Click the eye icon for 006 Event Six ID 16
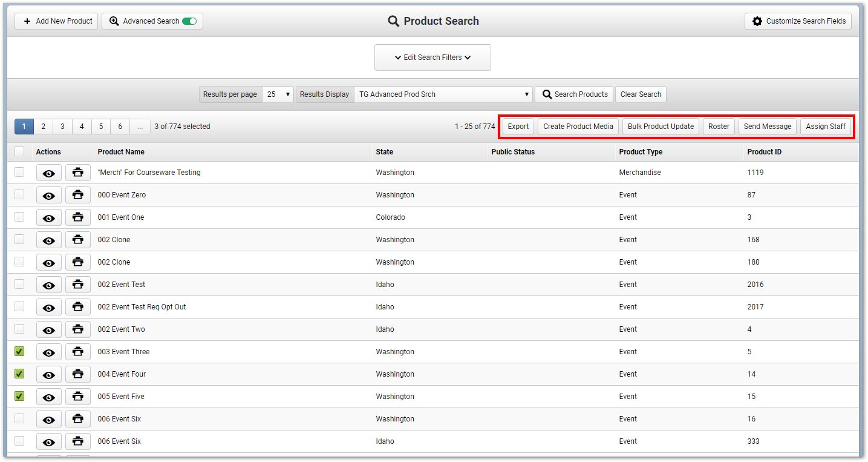Screen dimensions: 868x462 coord(49,420)
